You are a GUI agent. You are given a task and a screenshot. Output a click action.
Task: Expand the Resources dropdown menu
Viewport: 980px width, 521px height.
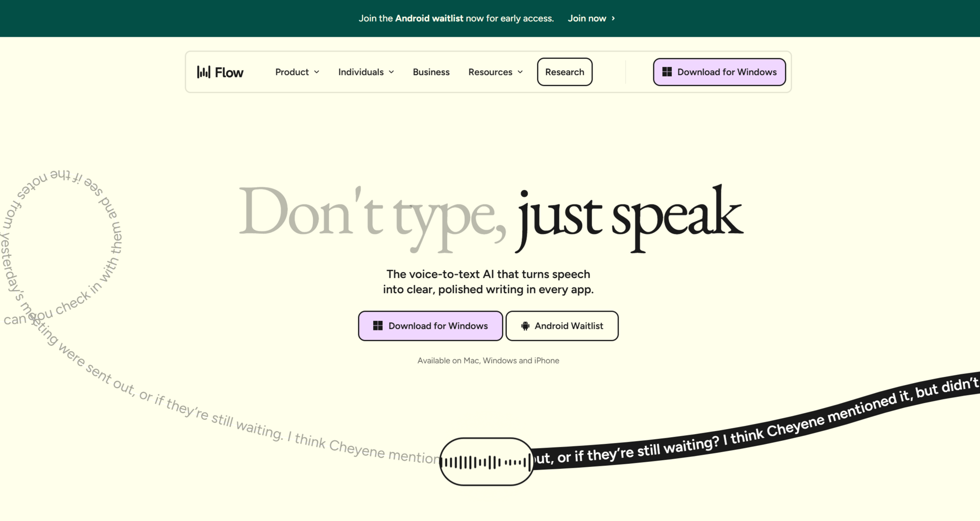coord(496,72)
